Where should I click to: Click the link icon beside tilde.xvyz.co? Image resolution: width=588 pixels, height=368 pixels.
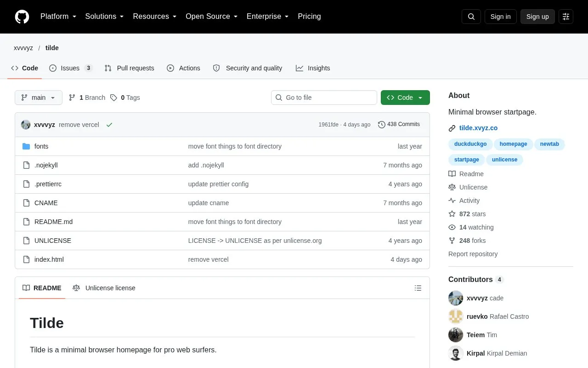click(x=452, y=128)
